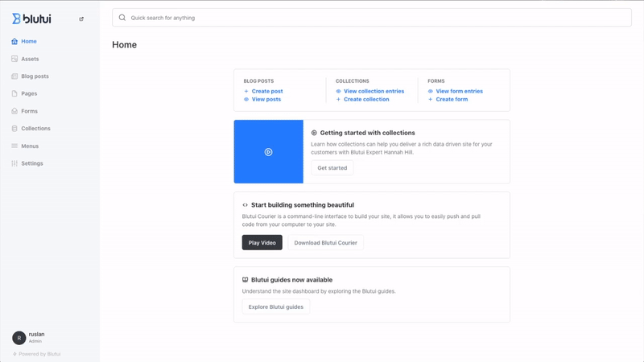Open the Pages section
644x362 pixels.
tap(29, 93)
